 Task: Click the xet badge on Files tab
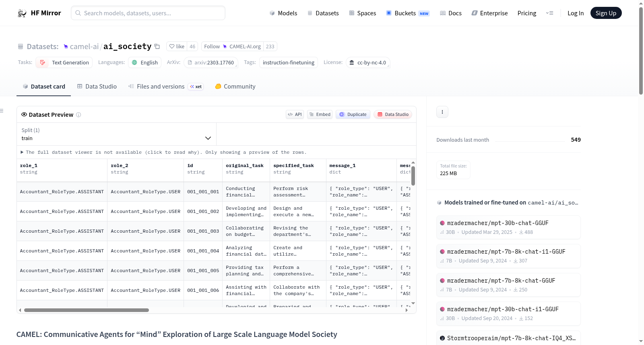click(196, 87)
